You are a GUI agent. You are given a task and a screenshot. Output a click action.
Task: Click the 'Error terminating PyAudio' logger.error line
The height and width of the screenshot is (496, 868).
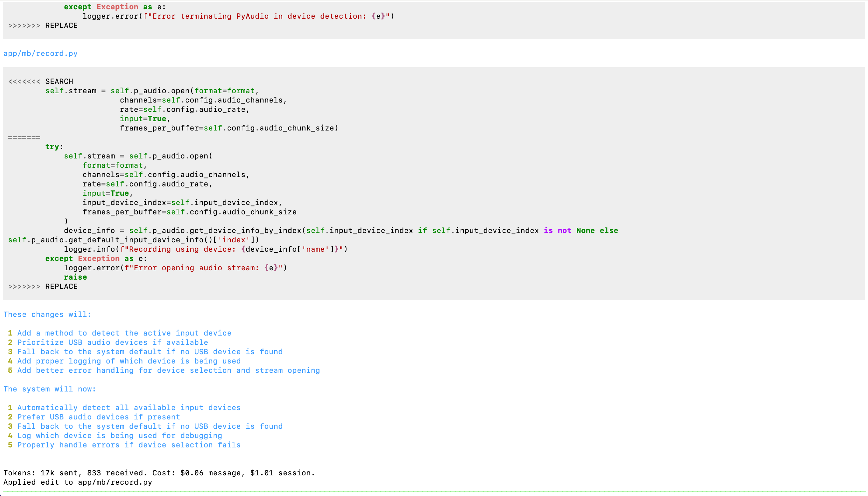coord(238,16)
